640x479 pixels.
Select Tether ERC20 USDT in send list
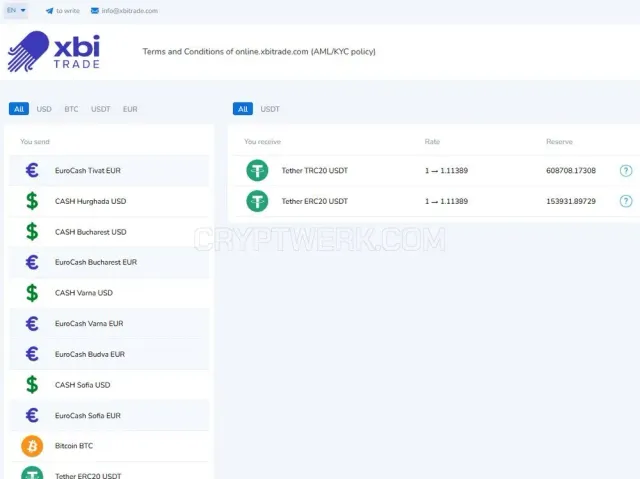[x=109, y=472]
